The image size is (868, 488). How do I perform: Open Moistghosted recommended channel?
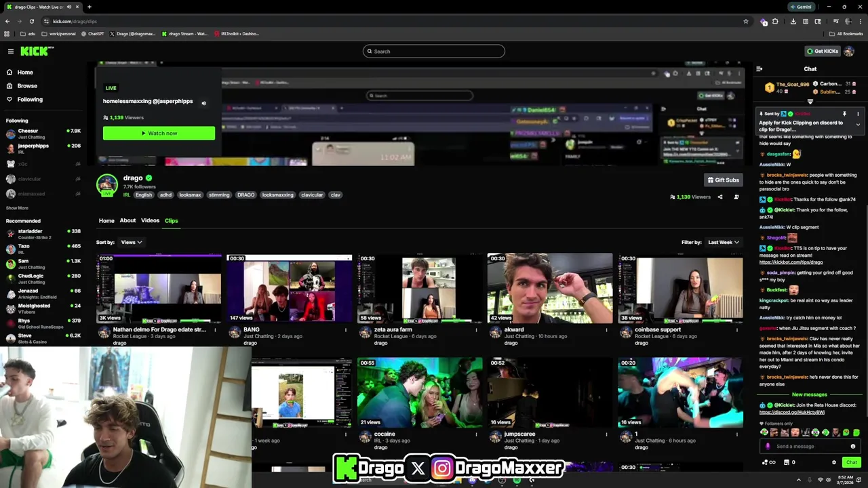point(43,308)
